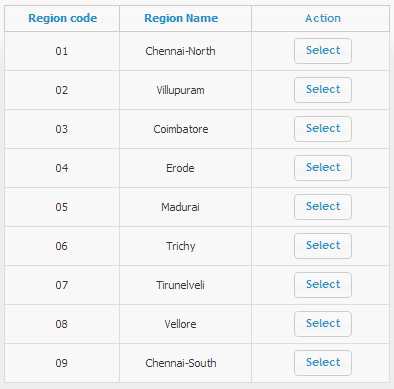
Task: Select the Coimbatore region
Action: [323, 129]
